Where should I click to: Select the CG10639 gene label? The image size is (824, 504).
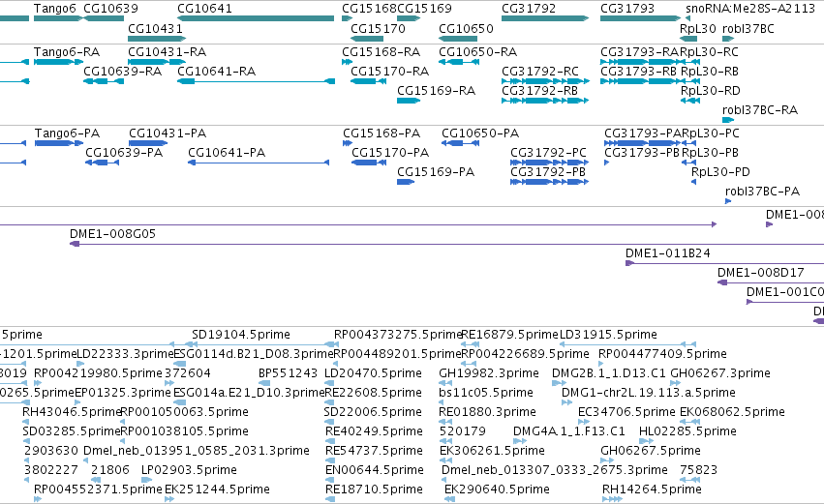point(111,9)
